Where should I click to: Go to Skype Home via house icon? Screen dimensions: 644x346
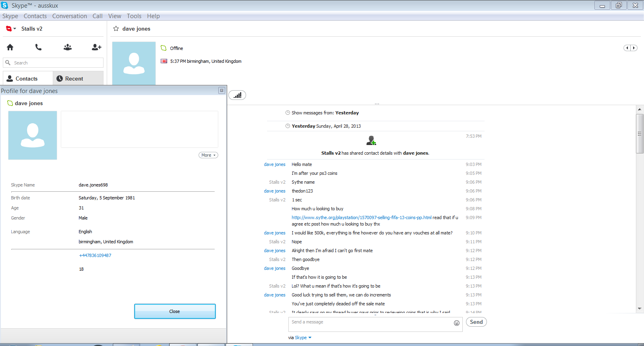coord(10,47)
